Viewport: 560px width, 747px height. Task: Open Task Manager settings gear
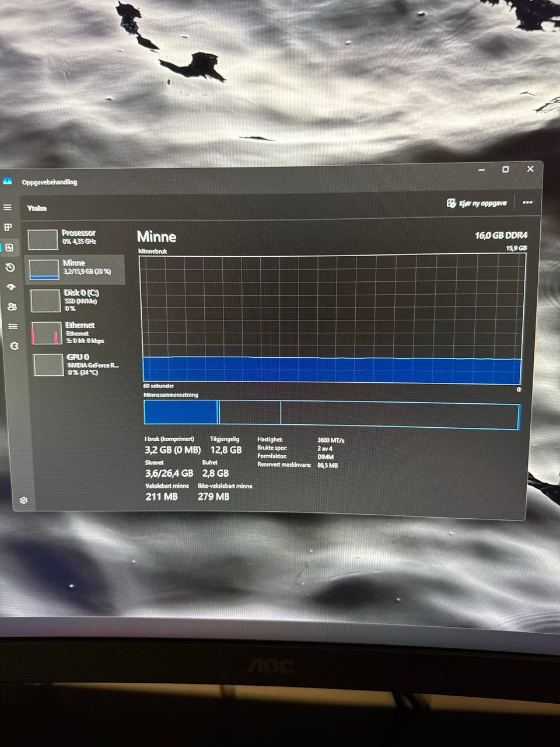click(23, 500)
